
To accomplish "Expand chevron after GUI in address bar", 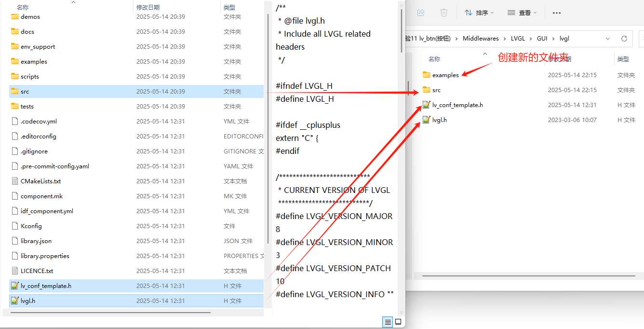I will pos(553,39).
